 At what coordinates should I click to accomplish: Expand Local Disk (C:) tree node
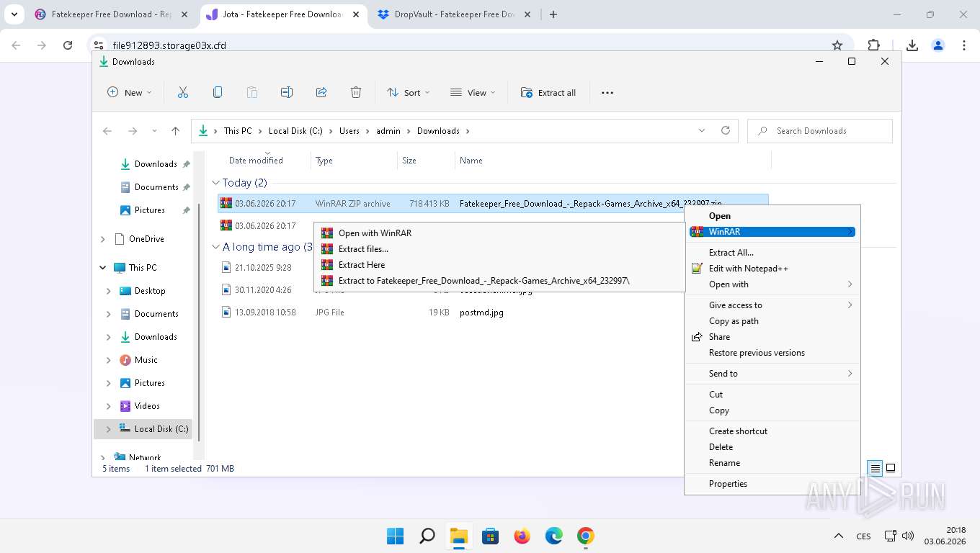coord(109,429)
